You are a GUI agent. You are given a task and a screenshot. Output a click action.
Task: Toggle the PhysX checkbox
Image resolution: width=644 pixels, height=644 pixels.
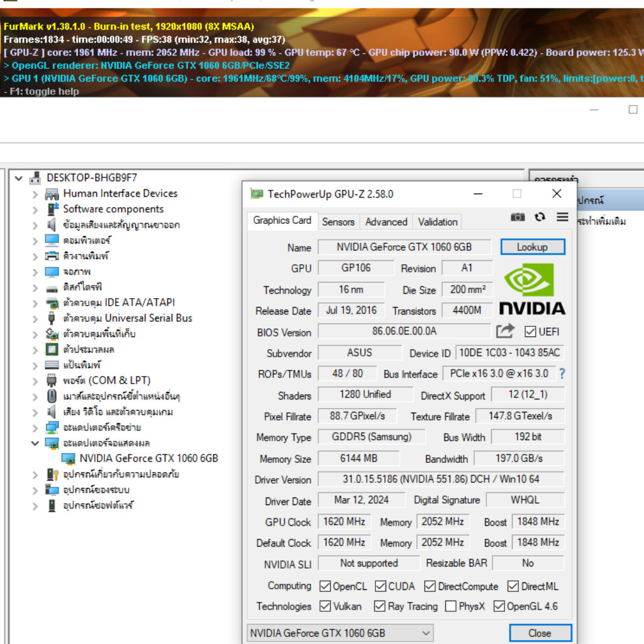(x=450, y=606)
